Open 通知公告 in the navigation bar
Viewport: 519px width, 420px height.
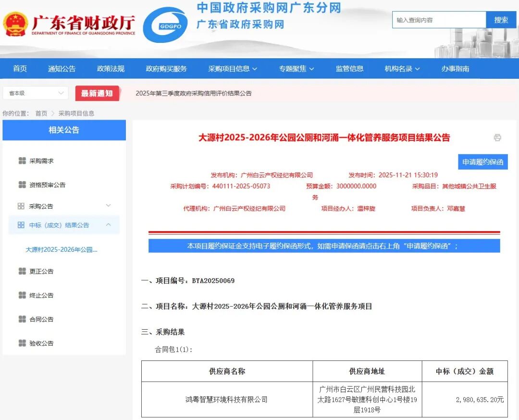point(62,69)
